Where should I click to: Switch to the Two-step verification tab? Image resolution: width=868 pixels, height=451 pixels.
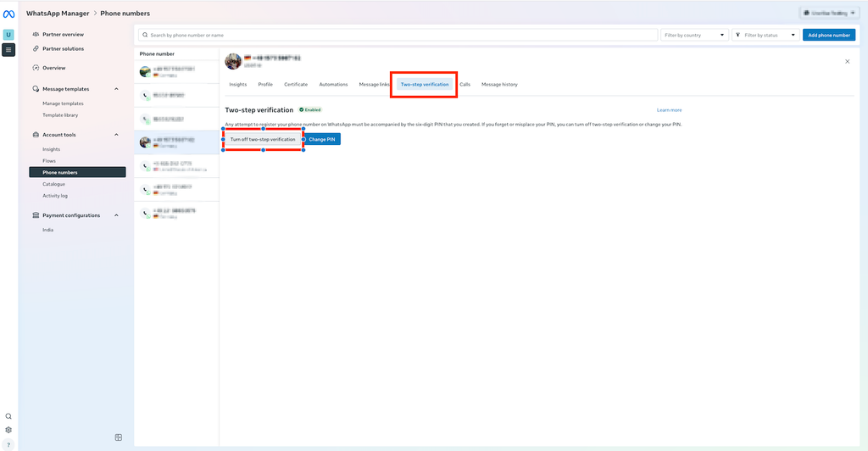(425, 85)
